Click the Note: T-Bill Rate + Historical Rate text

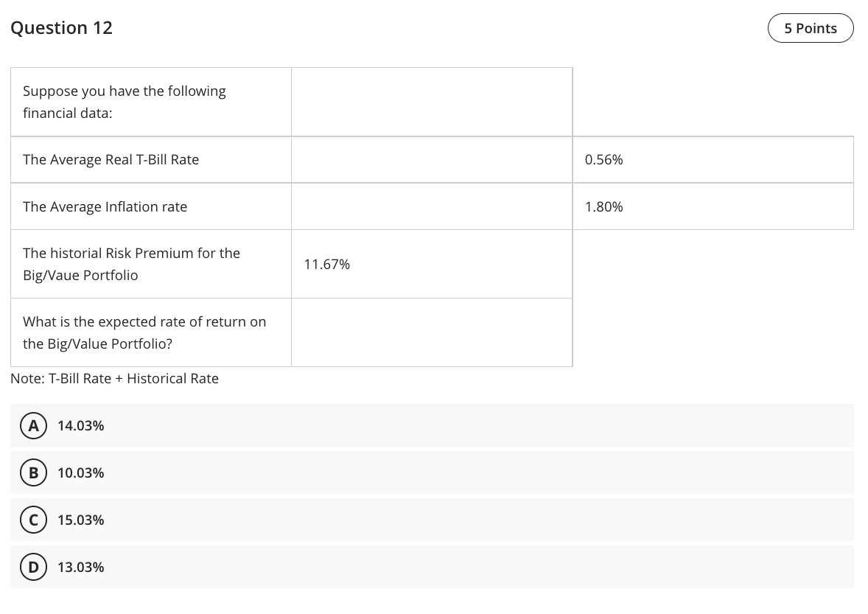point(114,378)
